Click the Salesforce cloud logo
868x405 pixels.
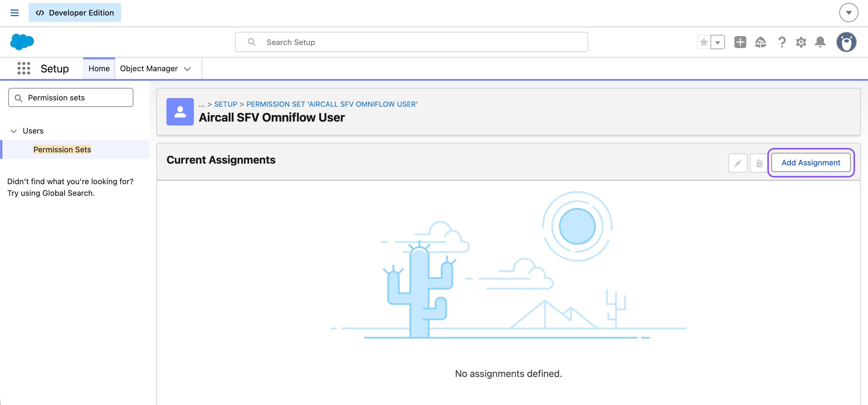pyautogui.click(x=22, y=42)
